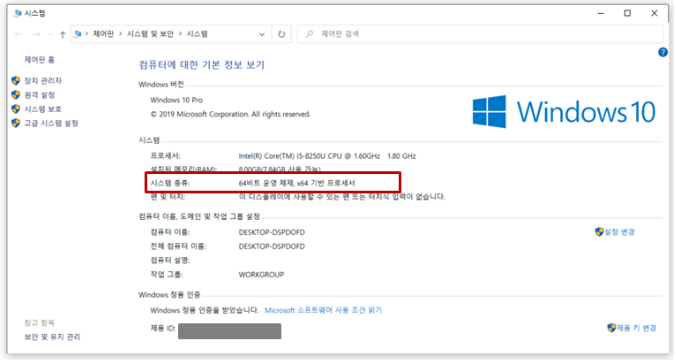Click the shield icon beside 장치 관리자
Image resolution: width=676 pixels, height=360 pixels.
[x=16, y=81]
